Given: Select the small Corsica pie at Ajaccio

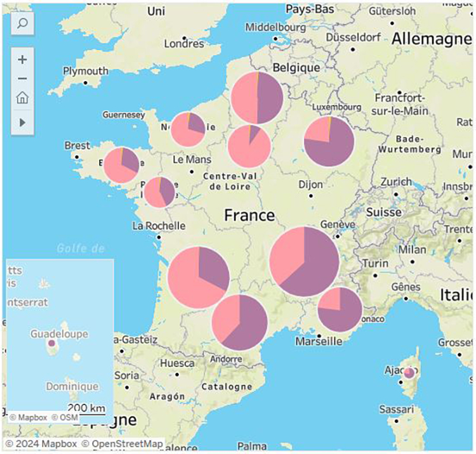Looking at the screenshot, I should [409, 373].
